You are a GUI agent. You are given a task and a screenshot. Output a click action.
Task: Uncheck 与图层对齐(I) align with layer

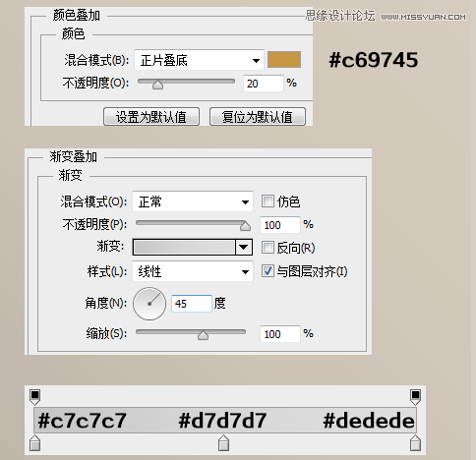268,271
